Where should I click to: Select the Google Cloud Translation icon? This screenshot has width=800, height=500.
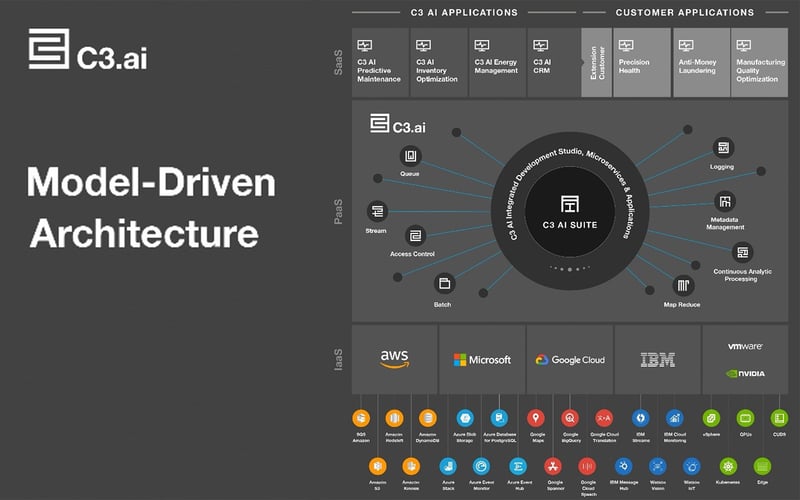click(x=604, y=418)
